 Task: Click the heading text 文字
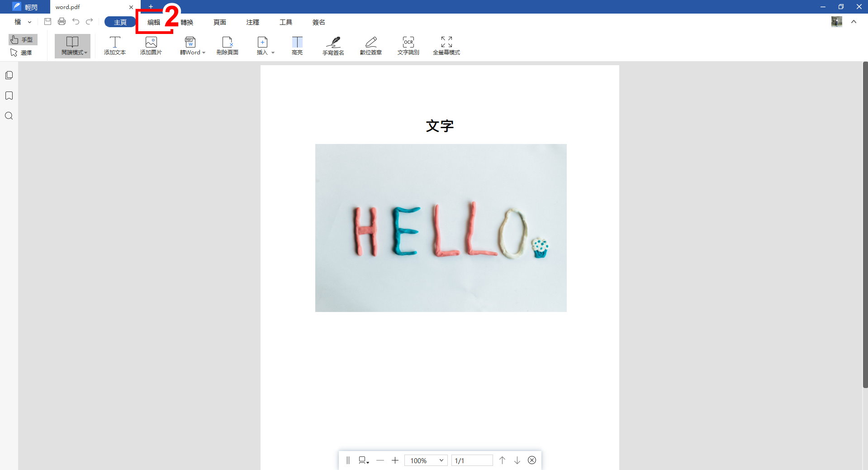pyautogui.click(x=440, y=126)
